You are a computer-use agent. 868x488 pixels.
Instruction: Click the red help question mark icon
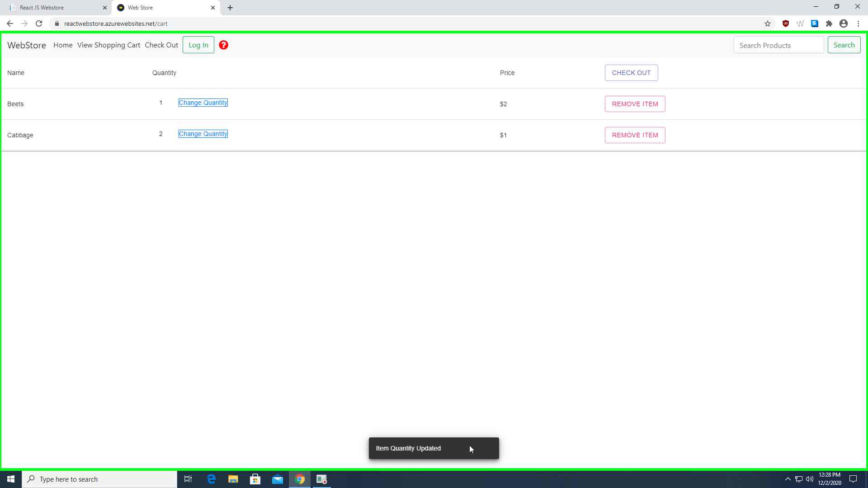(223, 45)
